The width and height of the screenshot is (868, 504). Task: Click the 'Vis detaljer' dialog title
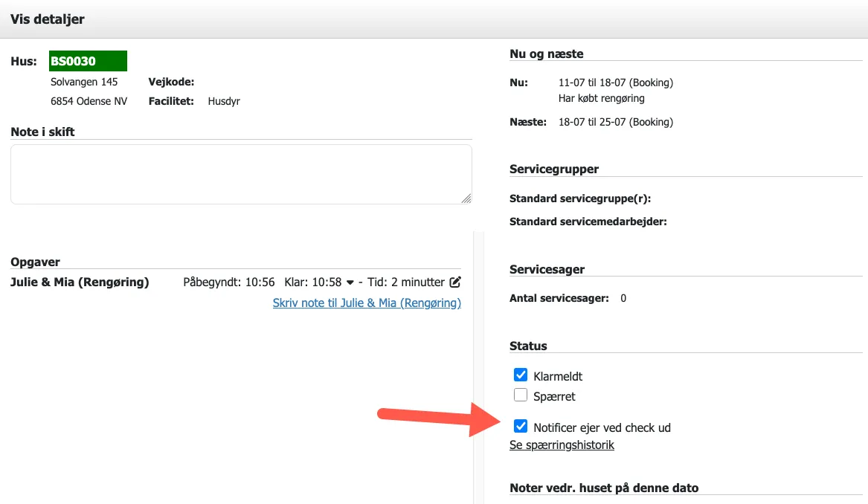(48, 19)
